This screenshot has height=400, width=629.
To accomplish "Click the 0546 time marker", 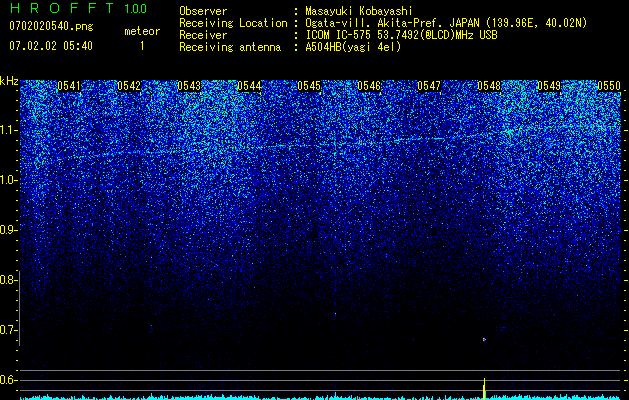I will click(369, 86).
